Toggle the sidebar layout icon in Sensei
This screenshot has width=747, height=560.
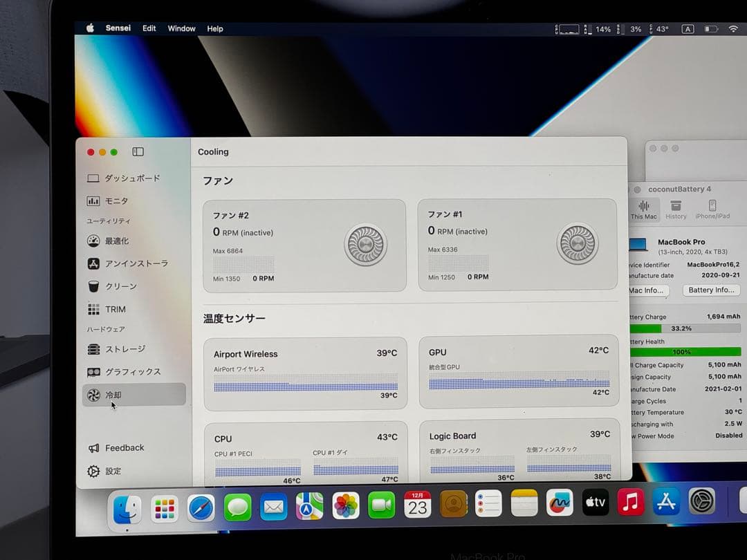pos(137,151)
